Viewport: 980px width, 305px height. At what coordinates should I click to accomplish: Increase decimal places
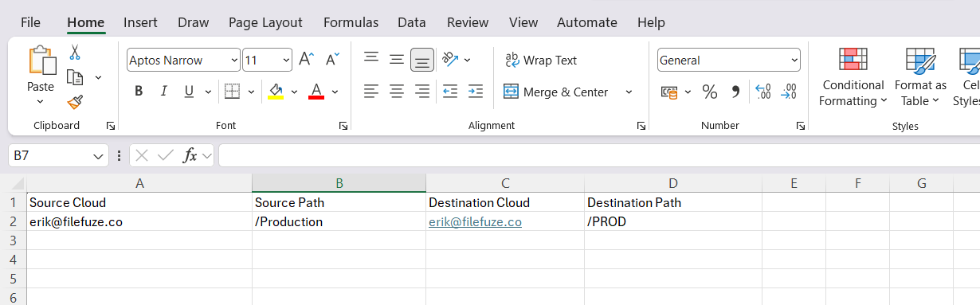click(762, 92)
